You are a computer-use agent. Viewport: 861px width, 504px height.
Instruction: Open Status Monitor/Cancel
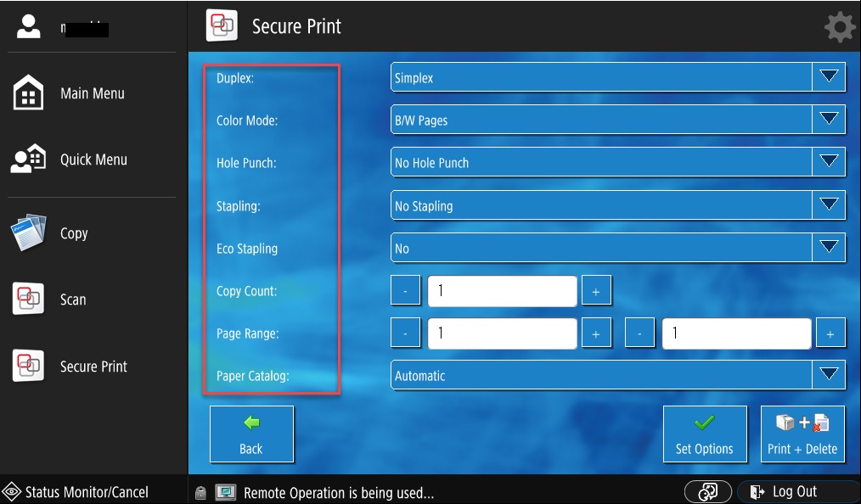coord(76,492)
